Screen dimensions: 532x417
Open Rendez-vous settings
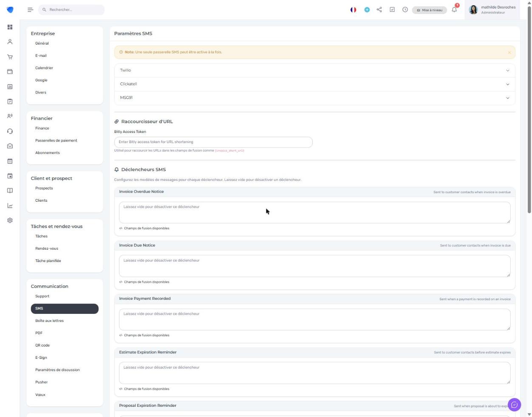click(47, 248)
